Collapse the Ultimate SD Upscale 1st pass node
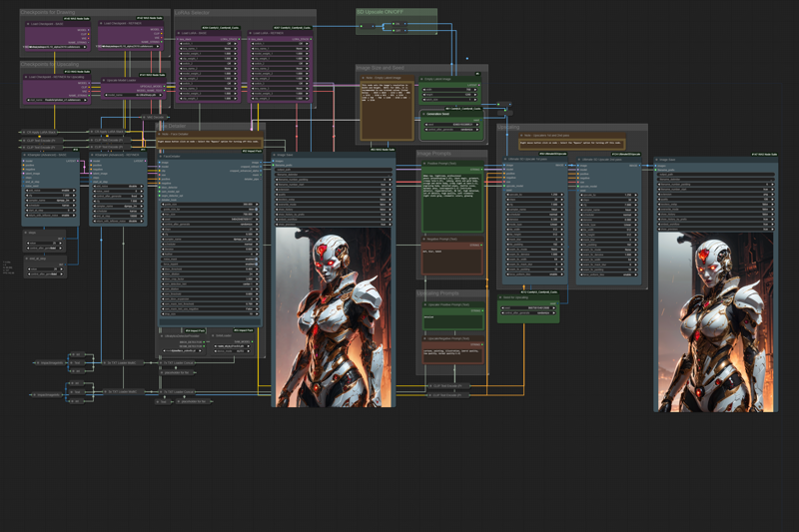Viewport: 799px width, 532px height. pyautogui.click(x=506, y=160)
